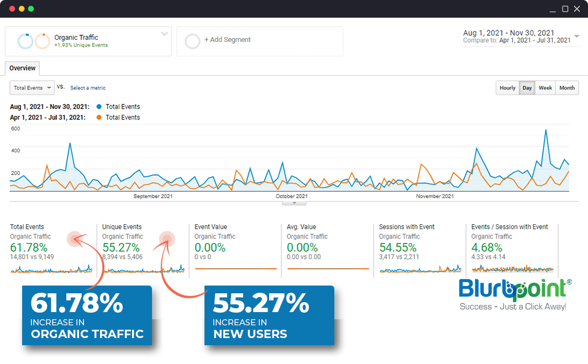Click the Organic Traffic segment circles icon
Viewport: 588px width, 364px height.
(x=34, y=41)
